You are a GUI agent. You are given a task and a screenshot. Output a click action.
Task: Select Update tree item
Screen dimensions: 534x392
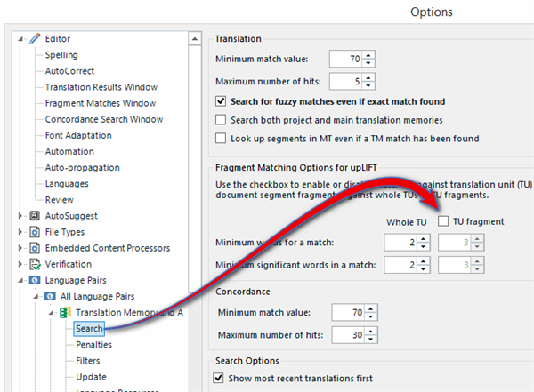point(91,377)
